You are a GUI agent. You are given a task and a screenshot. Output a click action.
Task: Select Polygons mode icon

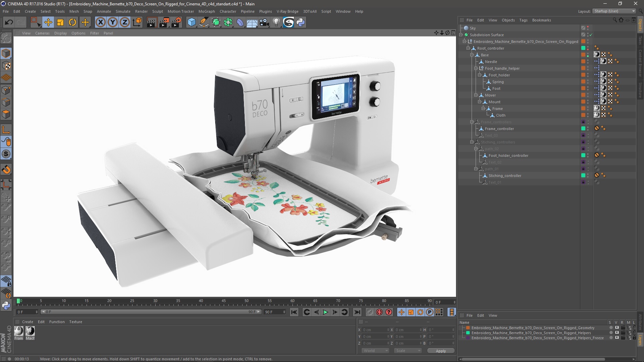6,114
